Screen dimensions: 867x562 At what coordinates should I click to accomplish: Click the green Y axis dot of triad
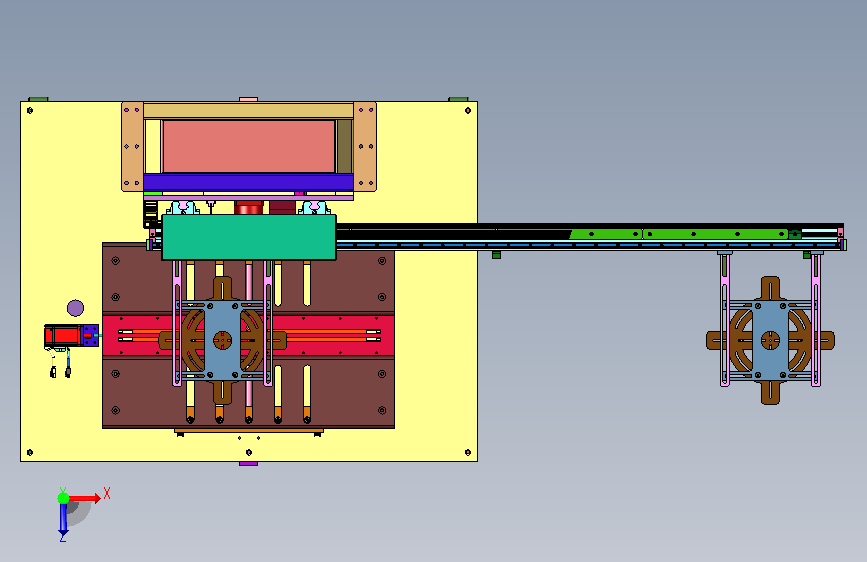point(64,498)
